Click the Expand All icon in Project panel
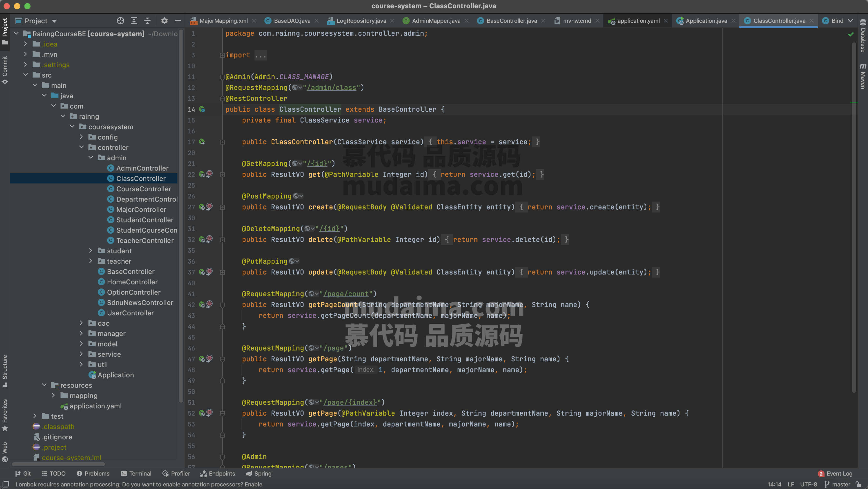The height and width of the screenshot is (489, 868). 134,21
